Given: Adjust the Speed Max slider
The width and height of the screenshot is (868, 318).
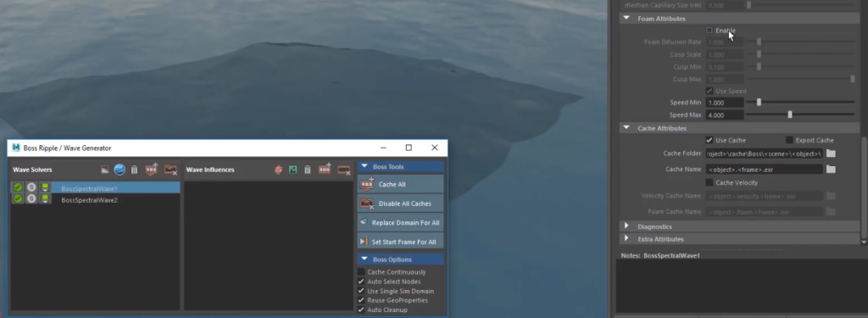Looking at the screenshot, I should click(x=790, y=114).
